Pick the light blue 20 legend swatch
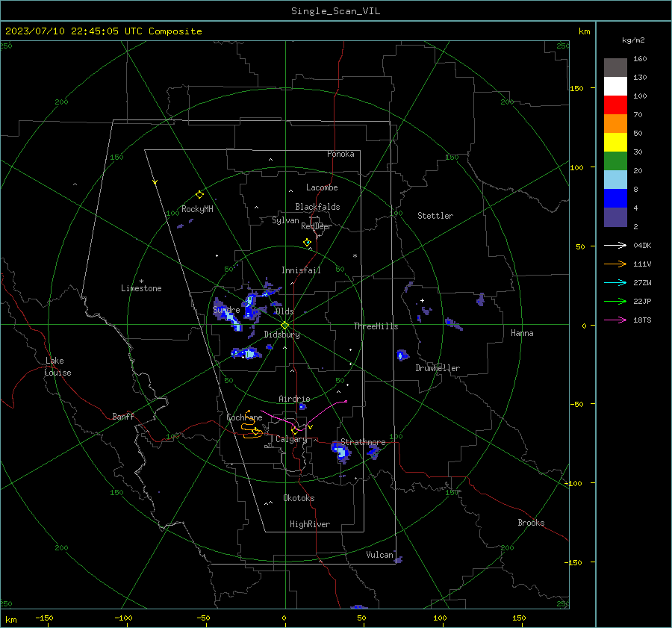672x628 pixels. (615, 180)
